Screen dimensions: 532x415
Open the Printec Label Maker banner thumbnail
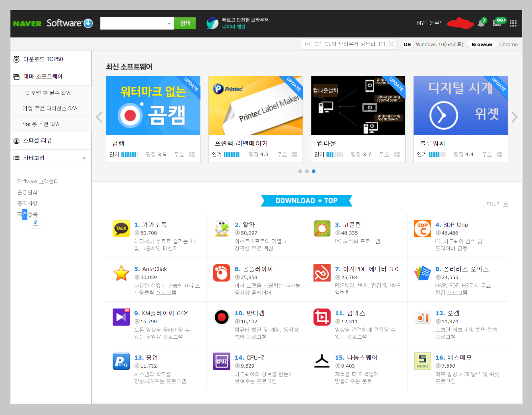tap(255, 106)
